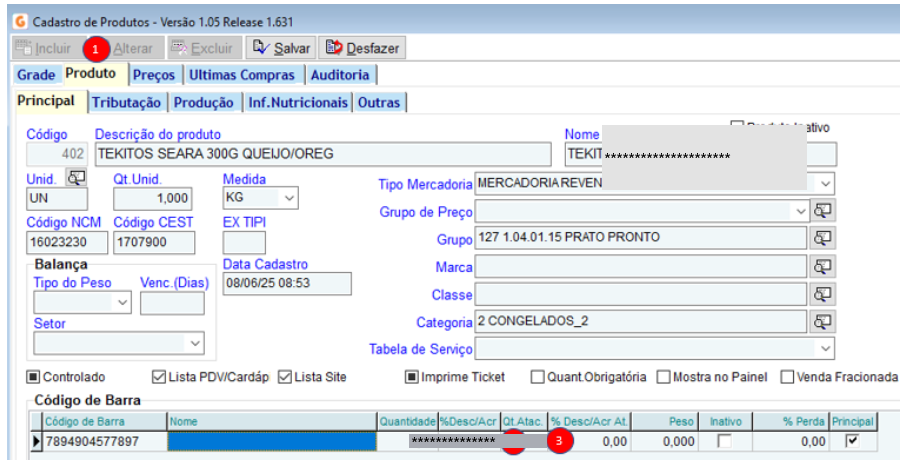Click the Grupo field PRATO PRONTO
Viewport: 916px width, 474px height.
coord(641,238)
